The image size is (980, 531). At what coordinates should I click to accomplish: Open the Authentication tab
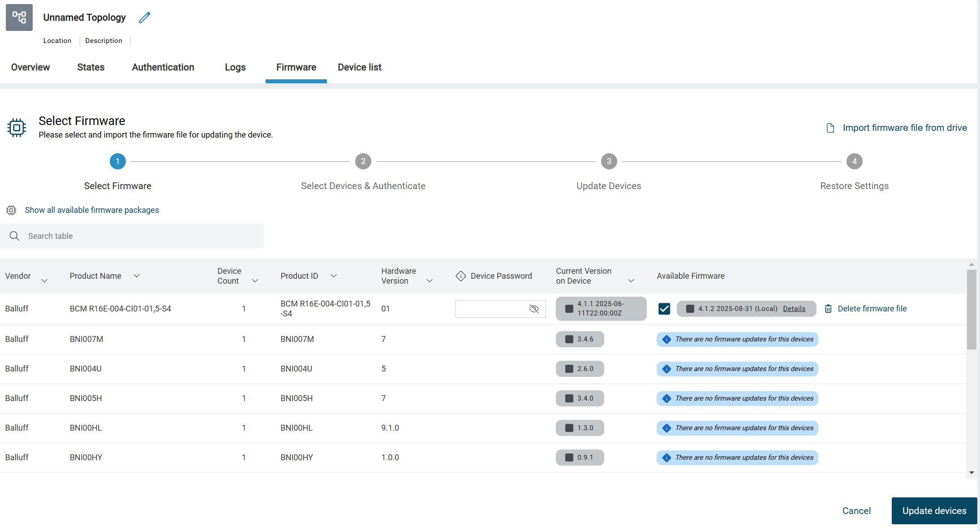pyautogui.click(x=163, y=67)
